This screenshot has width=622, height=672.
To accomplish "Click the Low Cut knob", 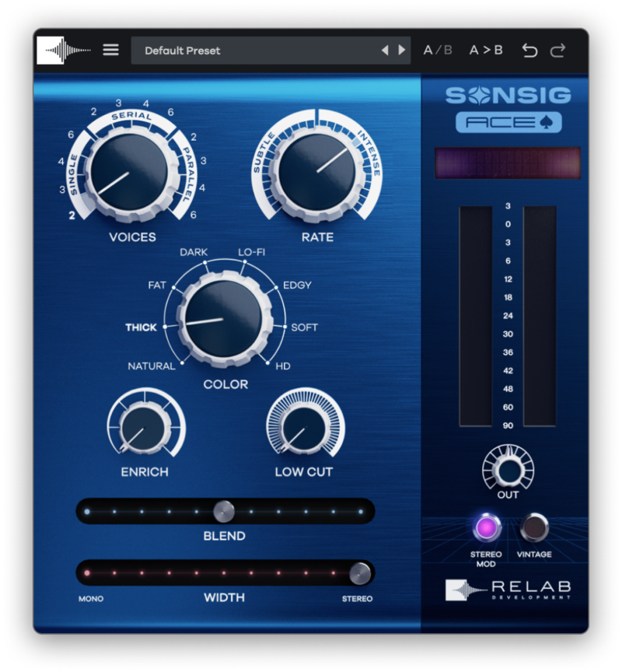I will pos(304,428).
